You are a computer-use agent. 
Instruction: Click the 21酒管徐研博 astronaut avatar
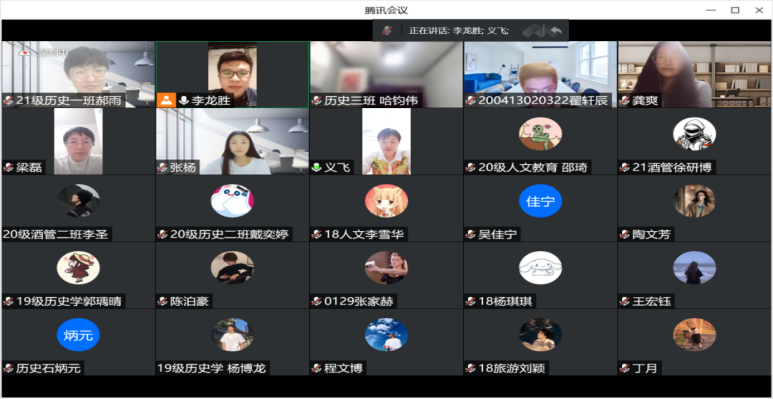[695, 134]
